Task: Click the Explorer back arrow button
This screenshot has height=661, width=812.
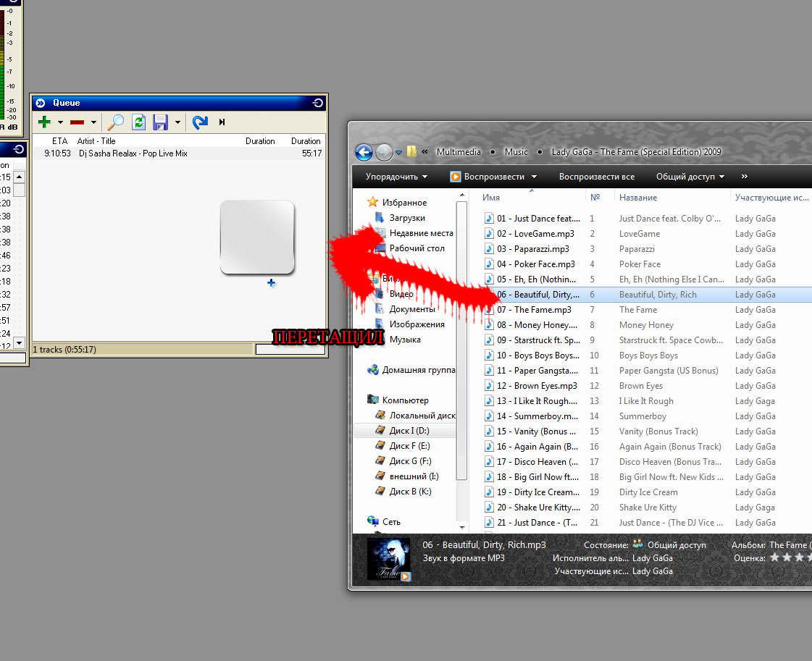Action: [364, 152]
